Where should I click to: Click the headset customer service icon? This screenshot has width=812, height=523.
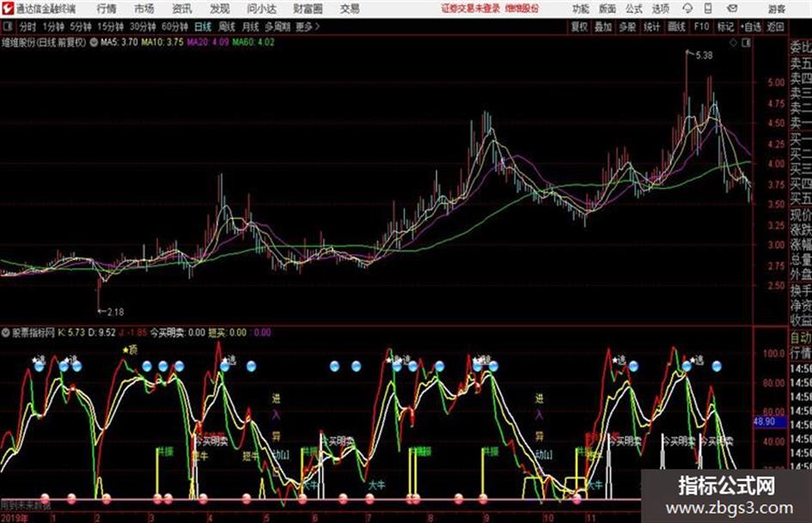[687, 9]
